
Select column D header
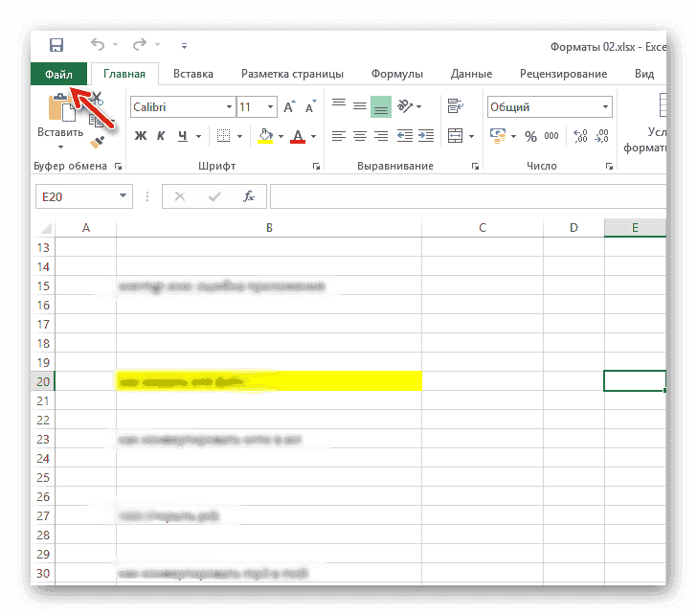coord(573,228)
